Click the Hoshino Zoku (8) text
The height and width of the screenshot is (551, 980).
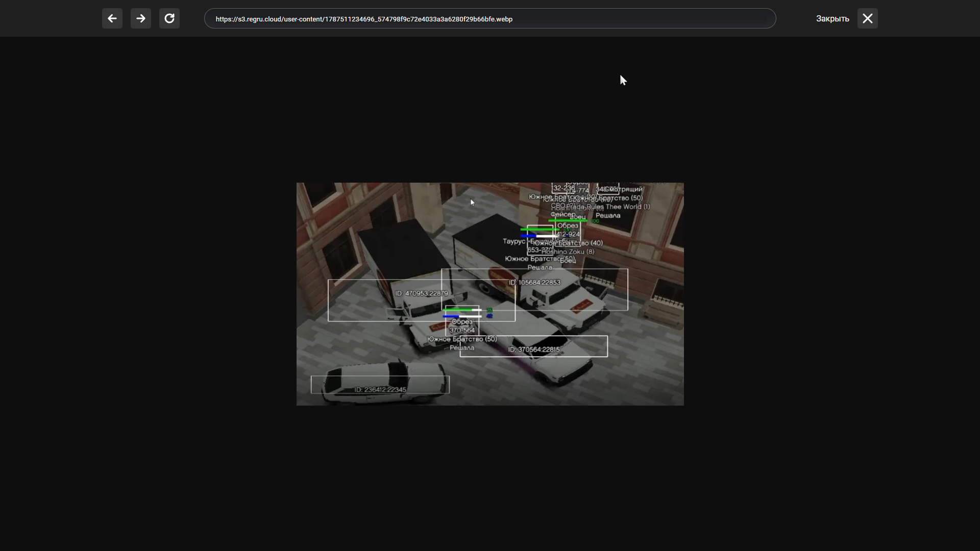tap(568, 252)
